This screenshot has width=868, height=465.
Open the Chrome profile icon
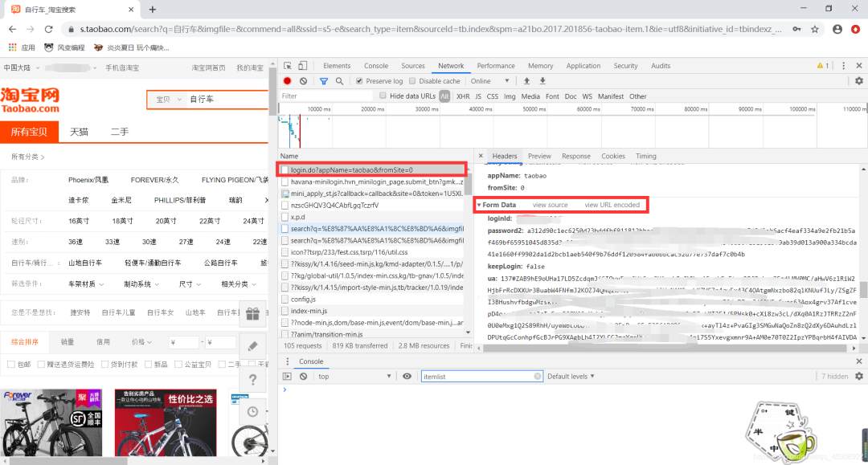click(837, 29)
